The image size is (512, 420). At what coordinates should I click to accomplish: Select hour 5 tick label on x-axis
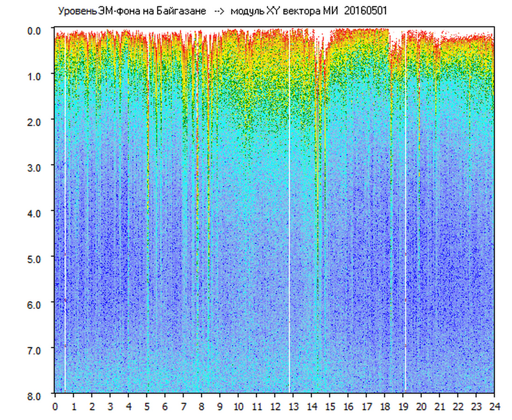(147, 406)
